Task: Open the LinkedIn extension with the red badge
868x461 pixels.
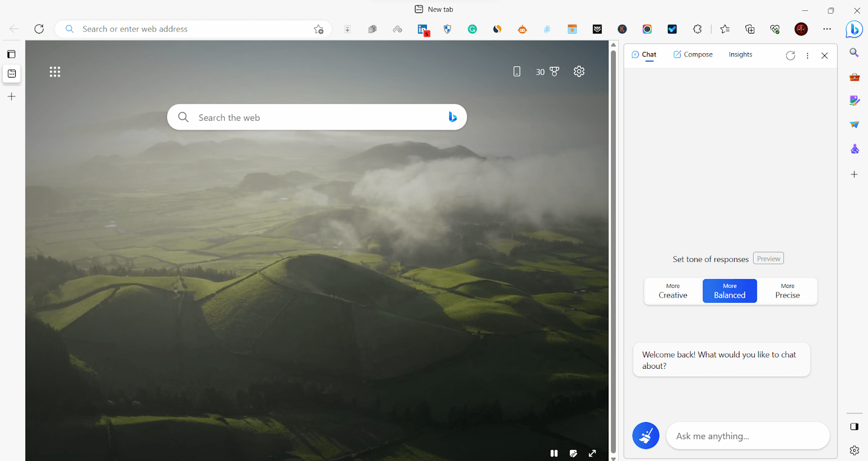Action: (x=423, y=30)
